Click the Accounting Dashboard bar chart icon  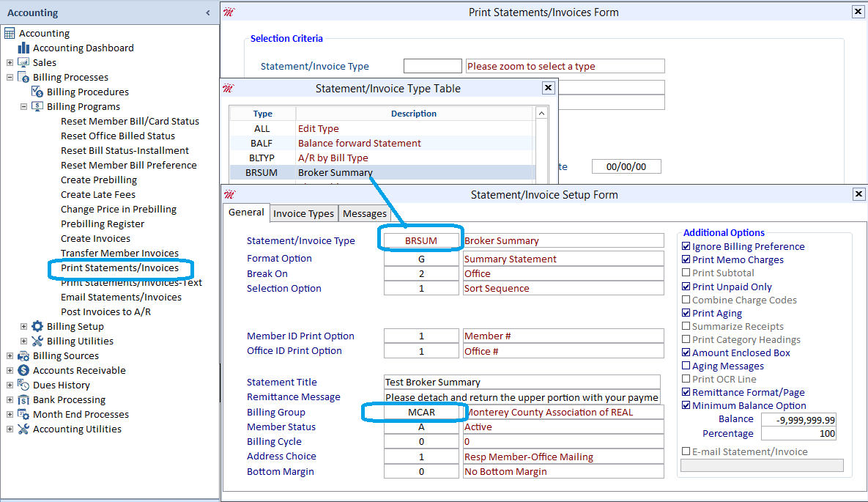click(x=23, y=48)
